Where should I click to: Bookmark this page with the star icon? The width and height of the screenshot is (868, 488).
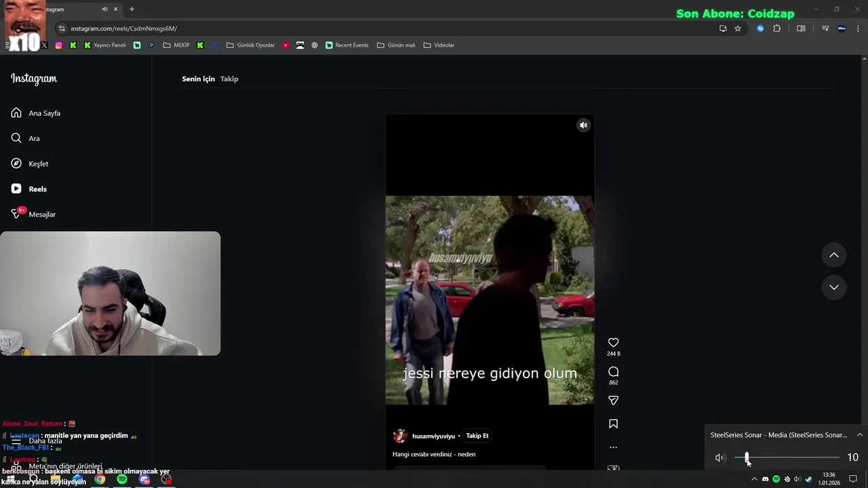[738, 28]
